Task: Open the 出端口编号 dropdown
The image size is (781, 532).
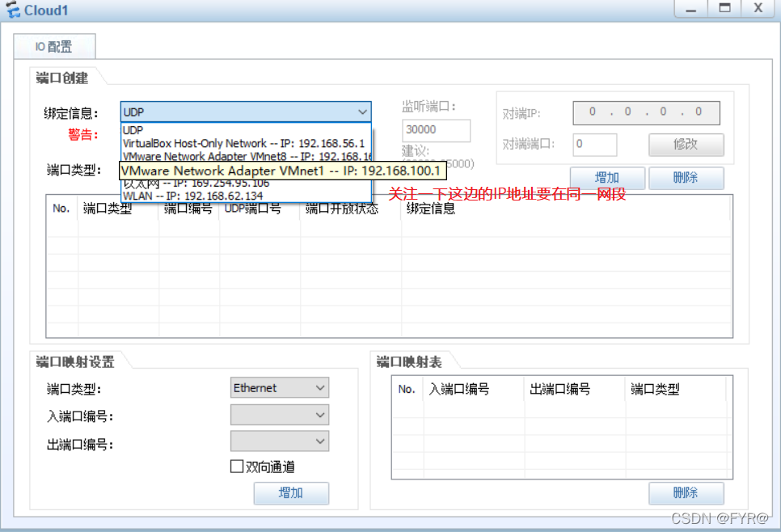Action: 280,441
